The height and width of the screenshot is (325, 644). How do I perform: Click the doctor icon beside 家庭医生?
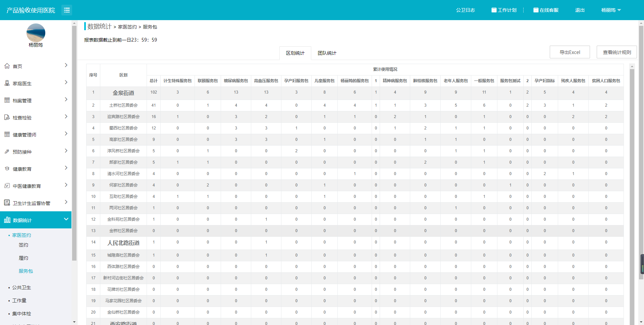(7, 83)
